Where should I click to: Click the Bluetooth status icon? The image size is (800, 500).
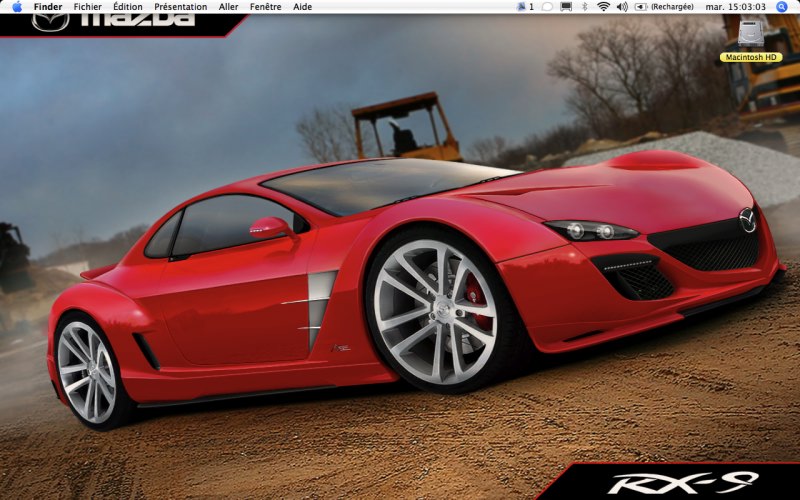click(x=585, y=6)
